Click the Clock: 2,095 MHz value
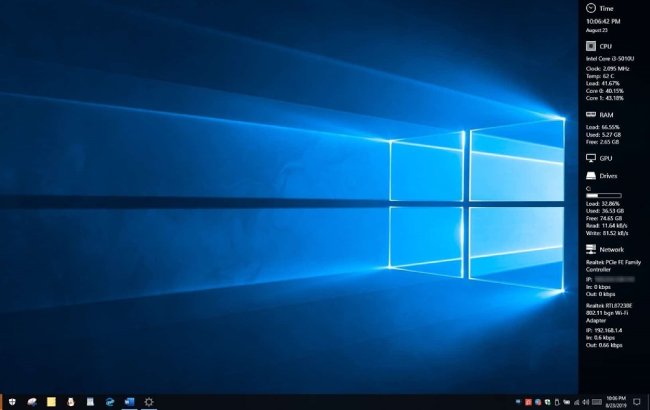Viewport: 650px width, 410px height. tap(608, 68)
